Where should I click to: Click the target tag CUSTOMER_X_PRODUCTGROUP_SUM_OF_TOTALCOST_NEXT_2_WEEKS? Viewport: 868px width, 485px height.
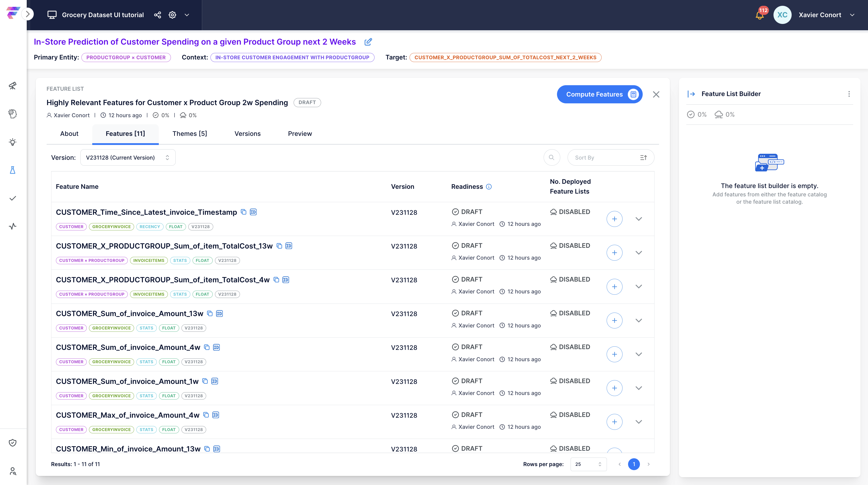(x=505, y=58)
